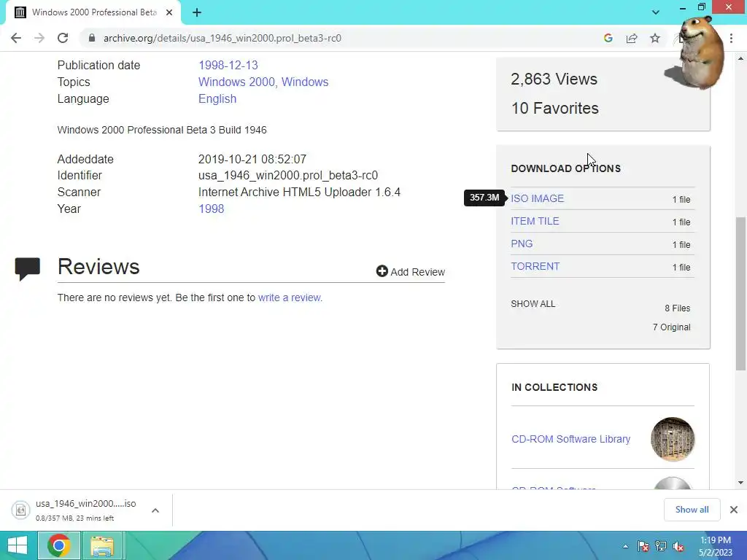Open File Explorer from taskbar
The width and height of the screenshot is (747, 560).
(x=102, y=545)
